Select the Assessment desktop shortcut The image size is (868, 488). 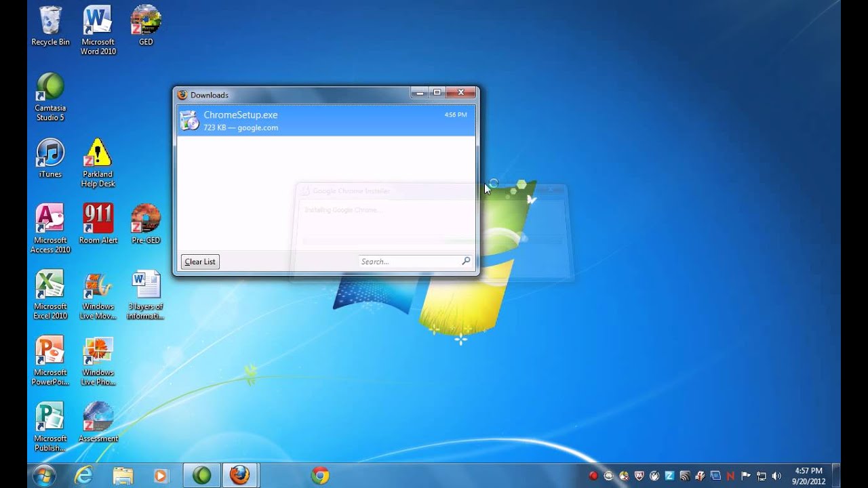(98, 423)
